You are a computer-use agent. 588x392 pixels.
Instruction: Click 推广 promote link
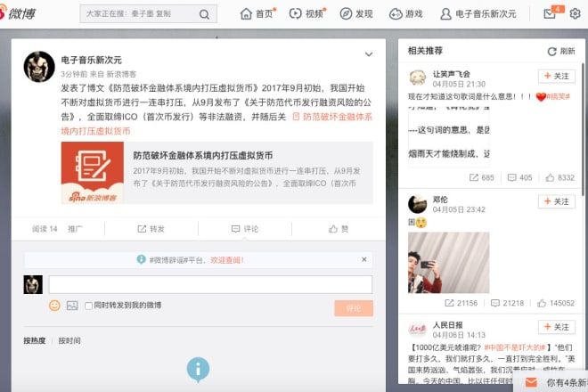tap(75, 229)
